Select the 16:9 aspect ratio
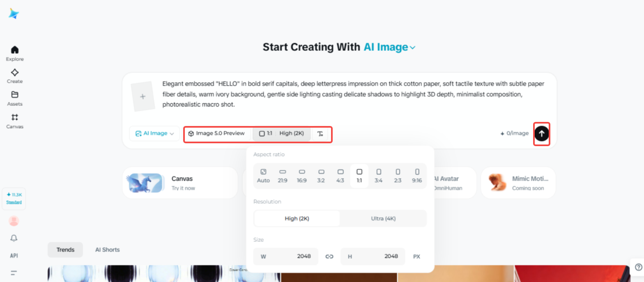Viewport: 644px width, 282px height. [302, 176]
